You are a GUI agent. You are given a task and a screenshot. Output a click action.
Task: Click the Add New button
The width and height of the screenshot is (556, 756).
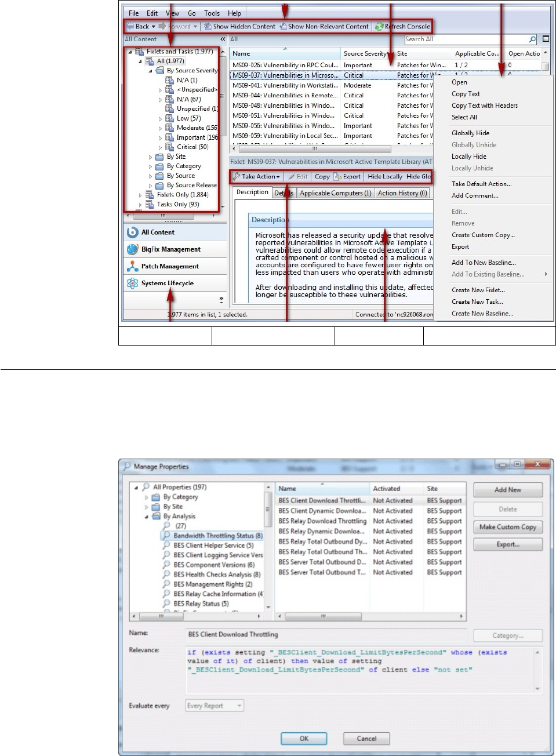coord(508,490)
